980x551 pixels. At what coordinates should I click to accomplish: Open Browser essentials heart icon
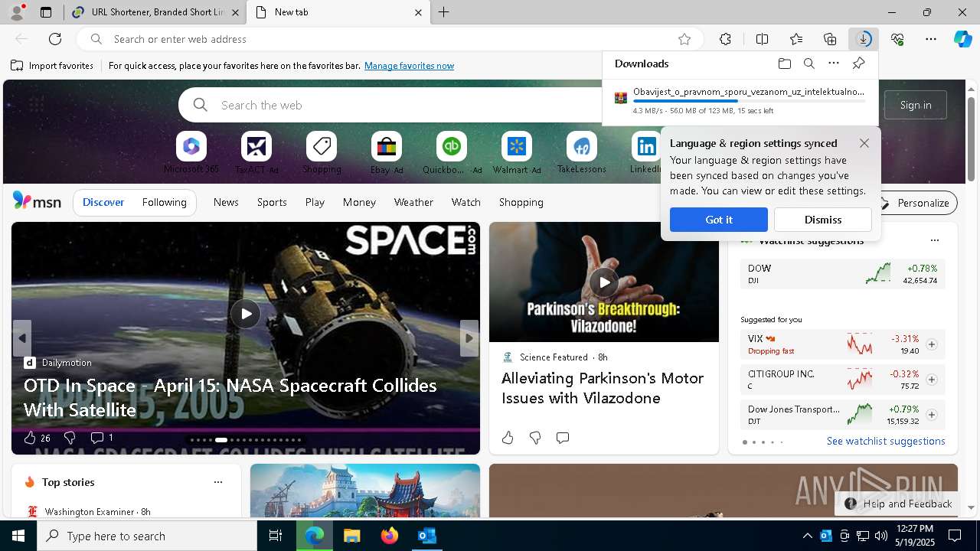coord(897,39)
